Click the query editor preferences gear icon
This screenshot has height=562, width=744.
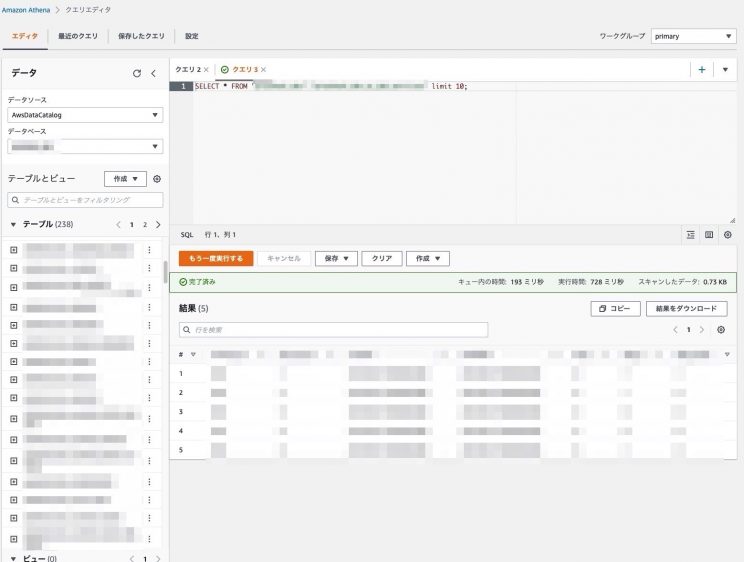pyautogui.click(x=727, y=234)
